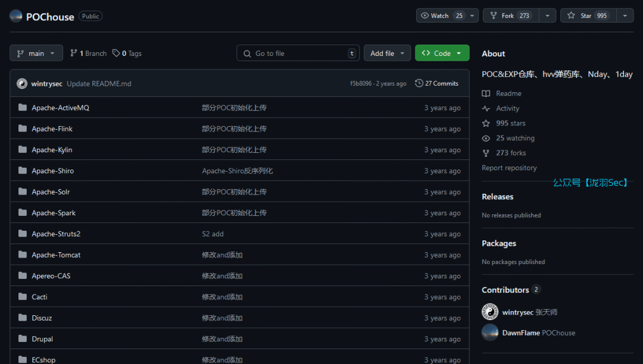Open commit hash f5b8096
Viewport: 643px width, 364px height.
[361, 83]
